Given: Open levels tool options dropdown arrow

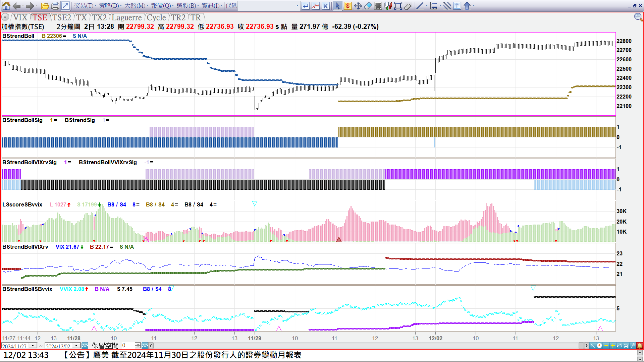Looking at the screenshot, I should coord(440,6).
